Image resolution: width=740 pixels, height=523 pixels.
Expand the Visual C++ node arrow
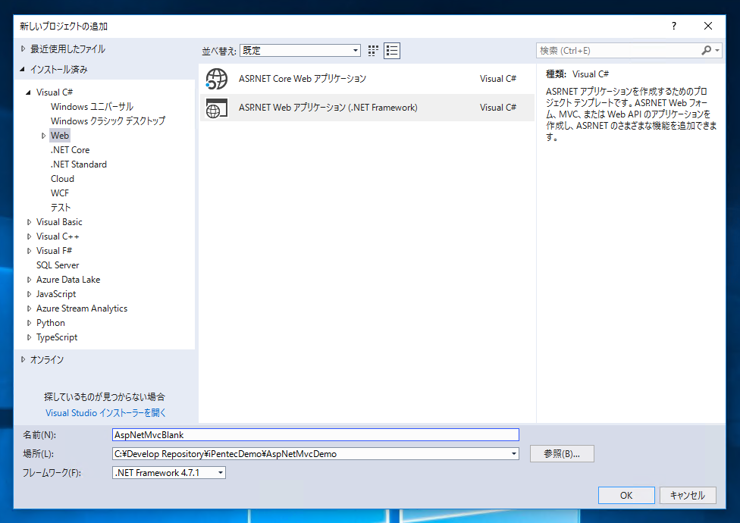[29, 236]
